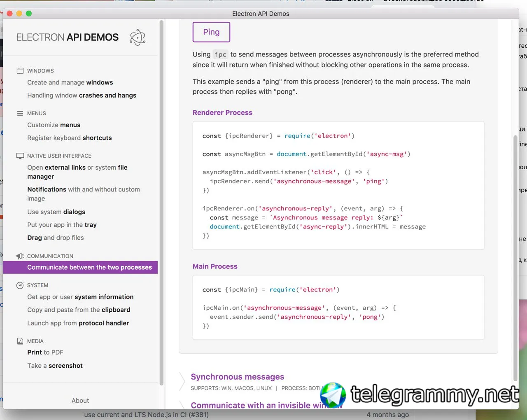Click the sidebar vertical scrollbar

[x=161, y=203]
